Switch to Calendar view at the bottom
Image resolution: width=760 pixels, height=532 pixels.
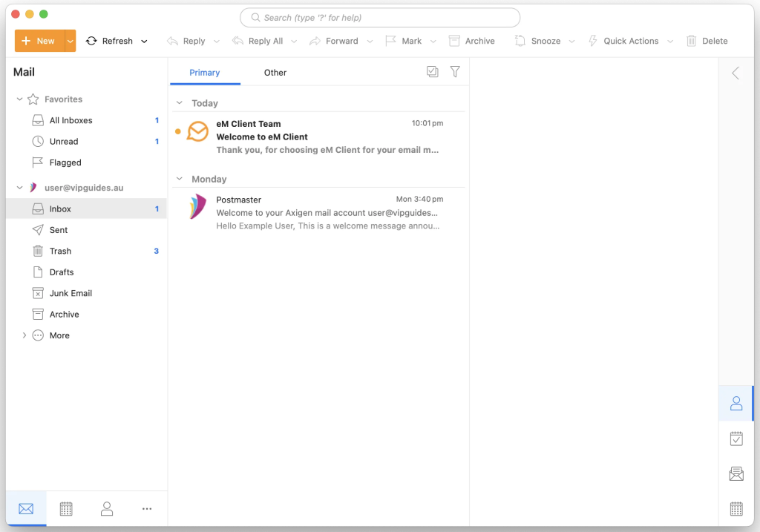[x=66, y=508]
